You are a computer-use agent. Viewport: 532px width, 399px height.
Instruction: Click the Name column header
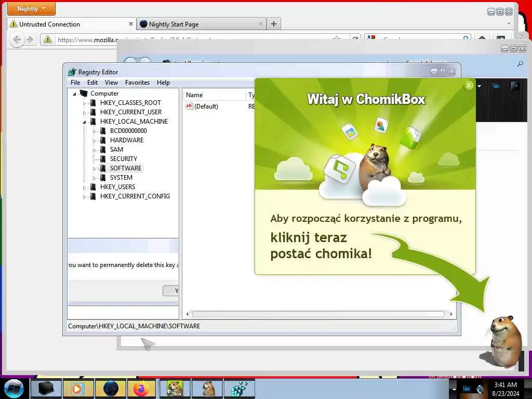(215, 95)
